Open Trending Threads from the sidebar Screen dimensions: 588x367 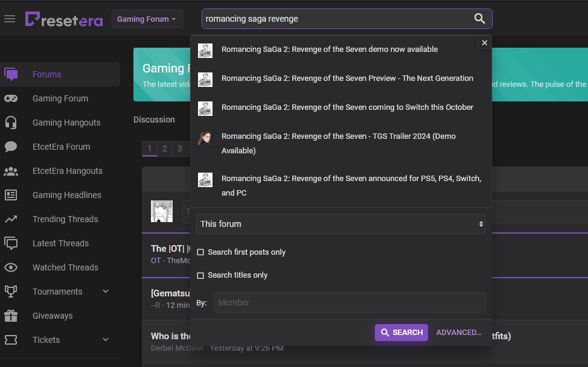[x=65, y=219]
